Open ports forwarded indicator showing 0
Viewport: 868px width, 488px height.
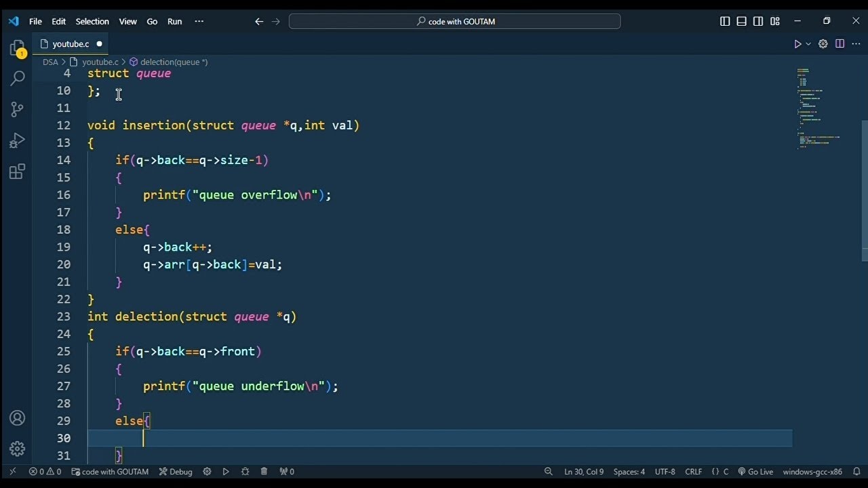[287, 472]
